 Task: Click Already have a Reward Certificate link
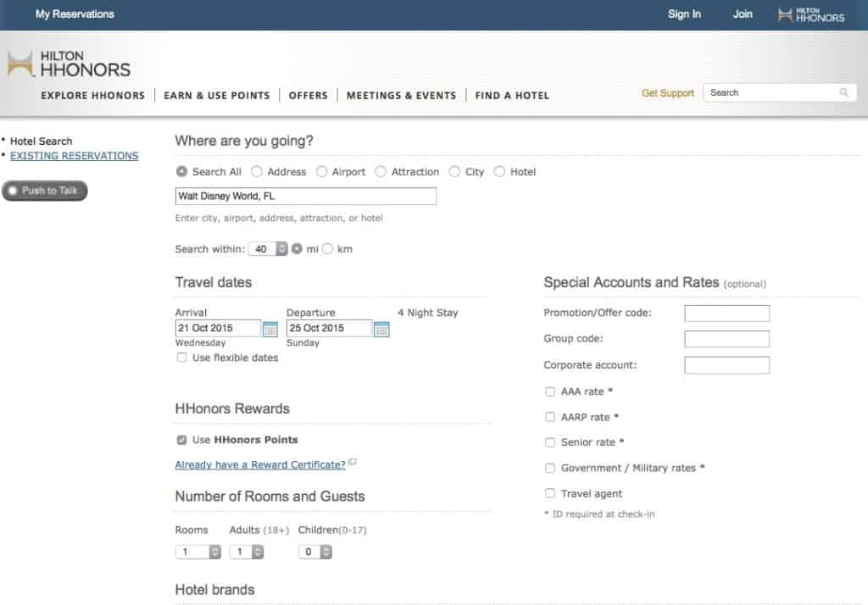260,465
